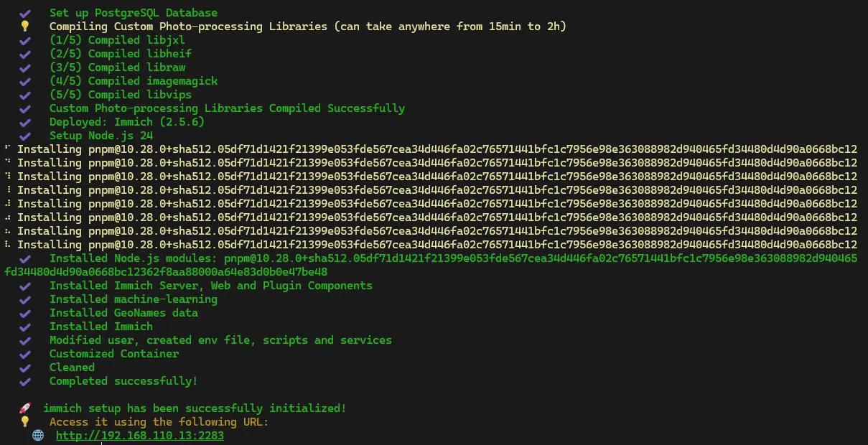Viewport: 868px width, 445px height.
Task: Click 'immich setup has been successfully initialized!' text
Action: point(194,408)
